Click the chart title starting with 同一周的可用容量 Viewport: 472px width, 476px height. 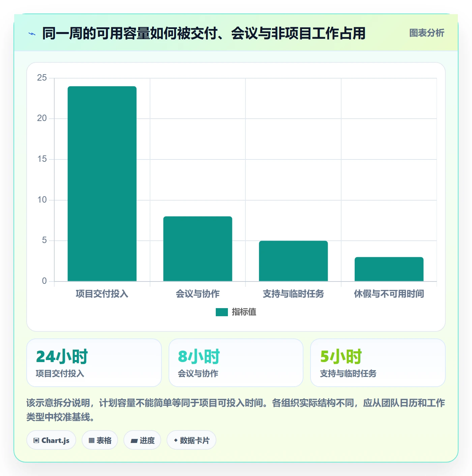point(204,33)
